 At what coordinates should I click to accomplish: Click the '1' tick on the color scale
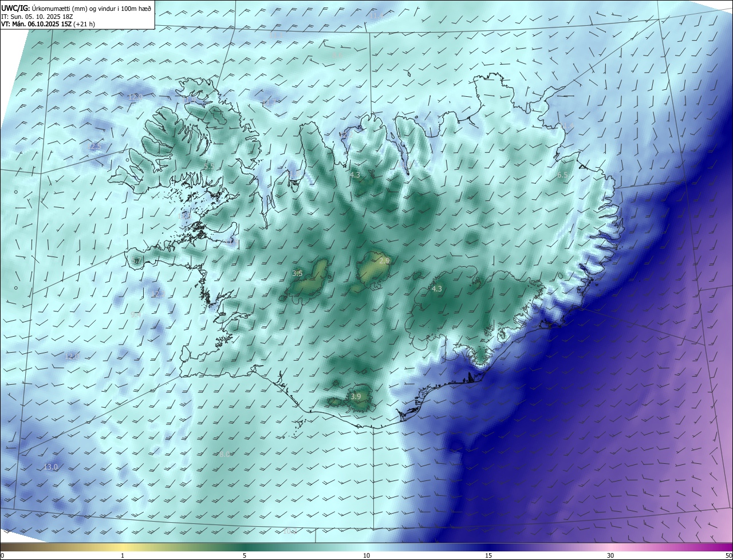123,555
